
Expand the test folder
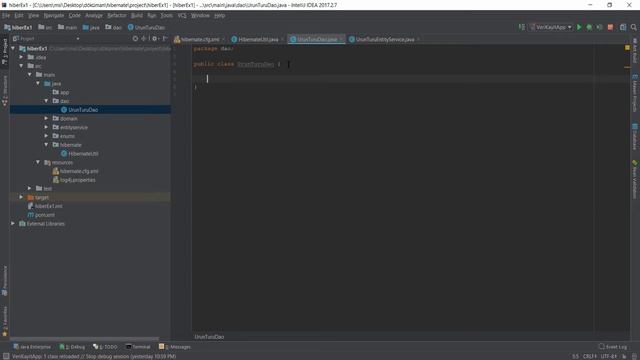pyautogui.click(x=29, y=189)
